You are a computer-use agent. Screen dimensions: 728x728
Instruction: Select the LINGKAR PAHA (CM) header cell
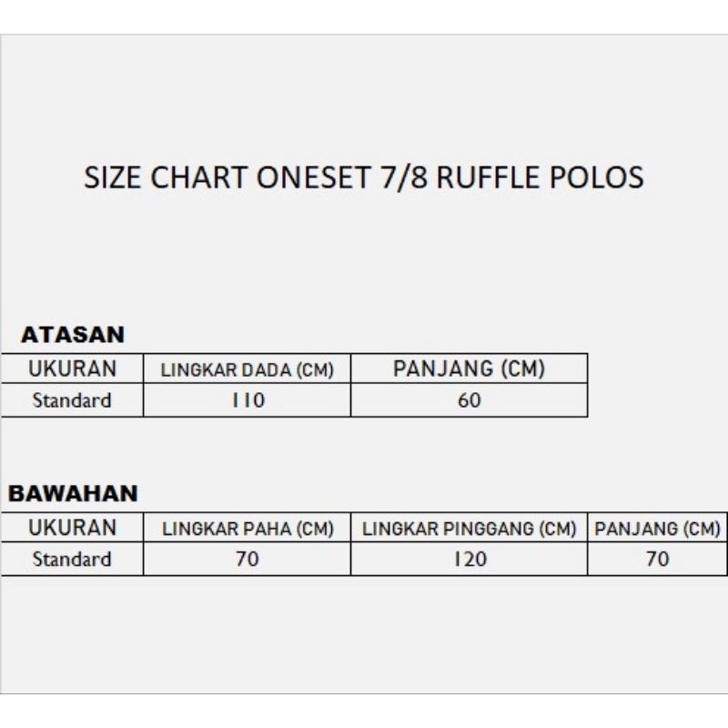pyautogui.click(x=247, y=529)
